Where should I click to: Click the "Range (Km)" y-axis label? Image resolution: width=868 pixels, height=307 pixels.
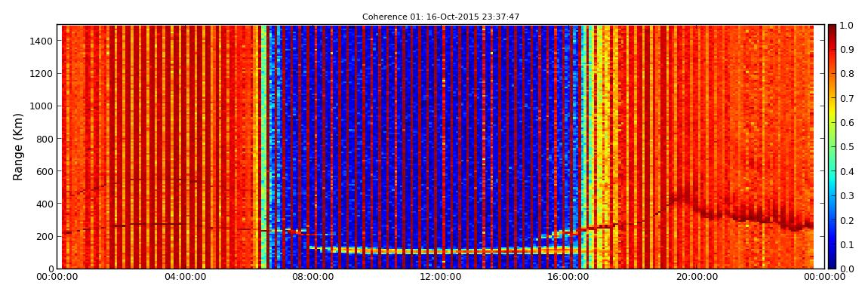click(18, 146)
